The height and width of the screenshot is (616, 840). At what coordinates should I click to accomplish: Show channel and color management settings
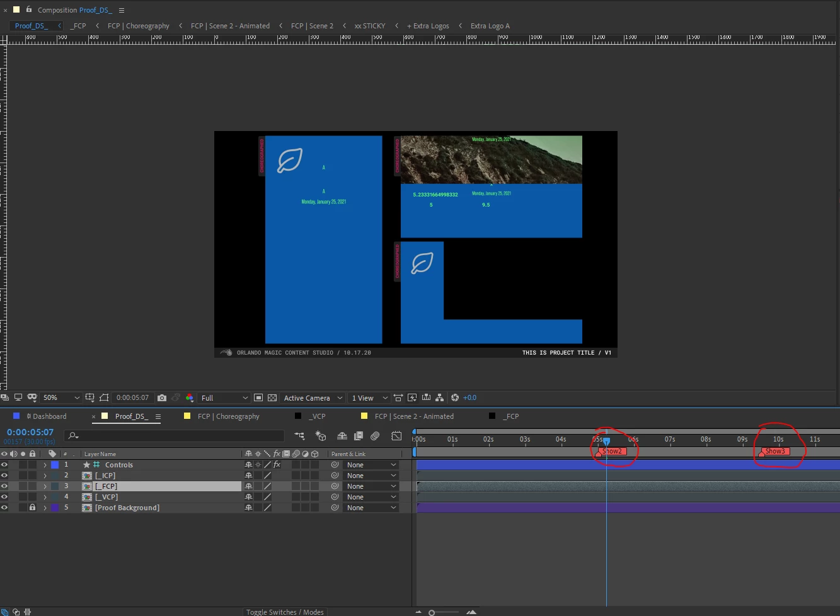[189, 398]
